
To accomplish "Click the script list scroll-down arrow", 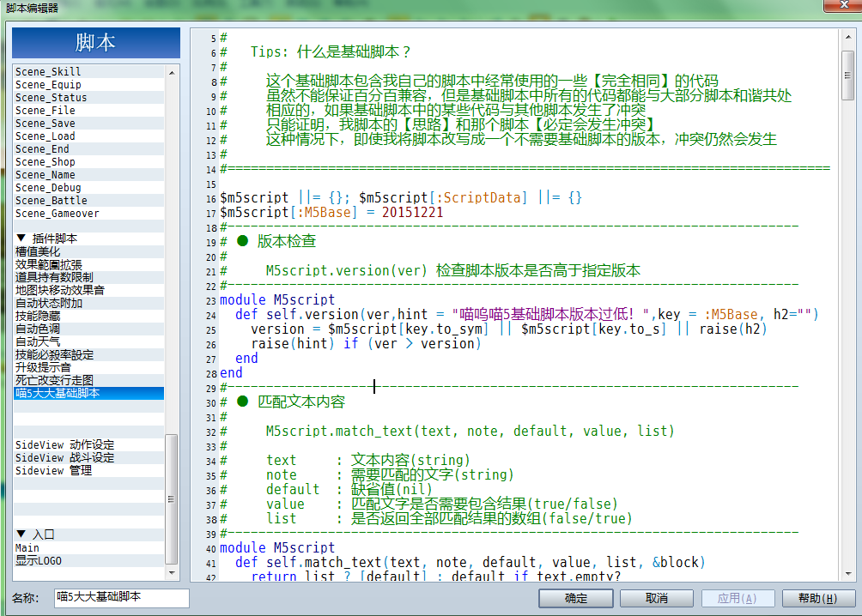I will tap(172, 572).
